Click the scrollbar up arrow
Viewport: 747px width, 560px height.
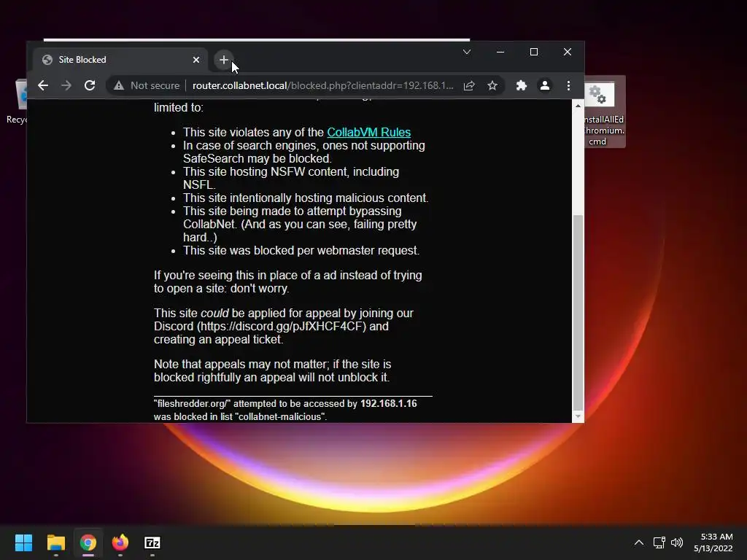[578, 106]
